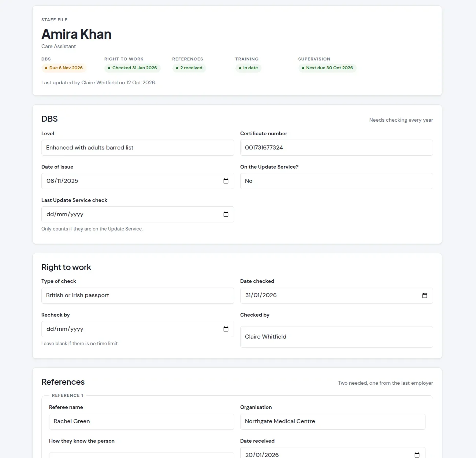Edit Organisation field Northgate Medical Centre
The image size is (476, 458).
pyautogui.click(x=332, y=422)
